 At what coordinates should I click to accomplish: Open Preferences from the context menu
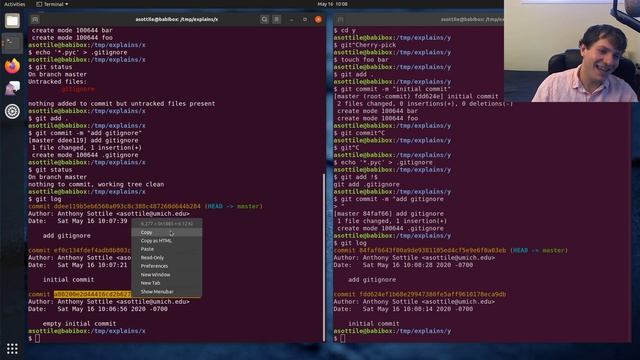(167, 266)
